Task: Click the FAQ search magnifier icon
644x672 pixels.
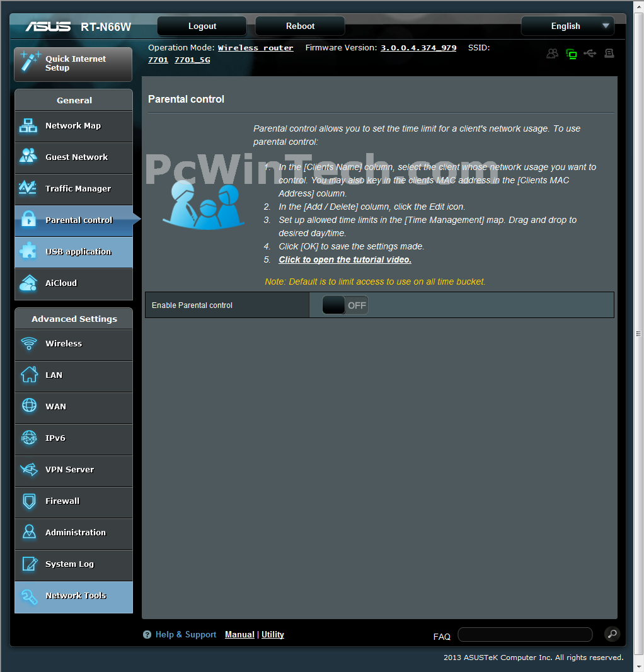Action: click(612, 634)
